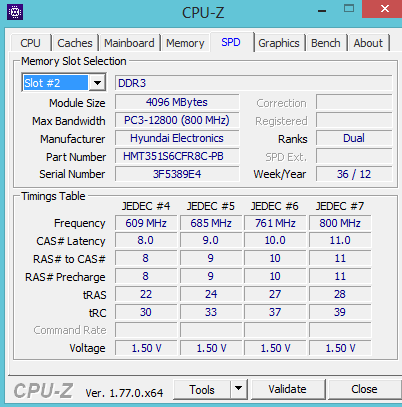Click the DDR3 memory type field

pyautogui.click(x=254, y=83)
